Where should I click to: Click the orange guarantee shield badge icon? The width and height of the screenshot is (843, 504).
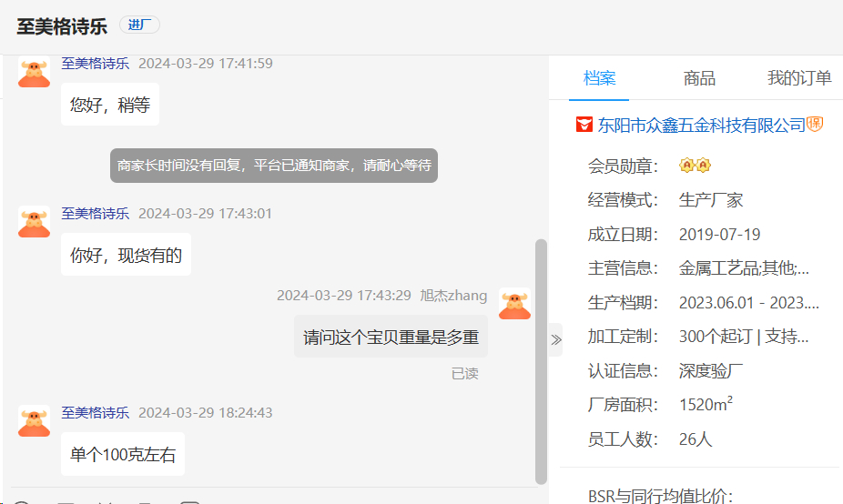pyautogui.click(x=815, y=124)
